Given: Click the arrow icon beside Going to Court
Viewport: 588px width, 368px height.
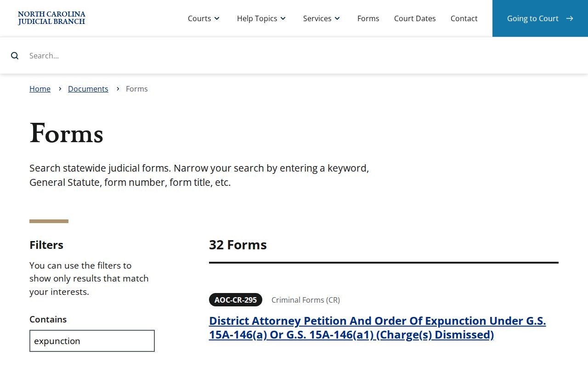Looking at the screenshot, I should 570,18.
